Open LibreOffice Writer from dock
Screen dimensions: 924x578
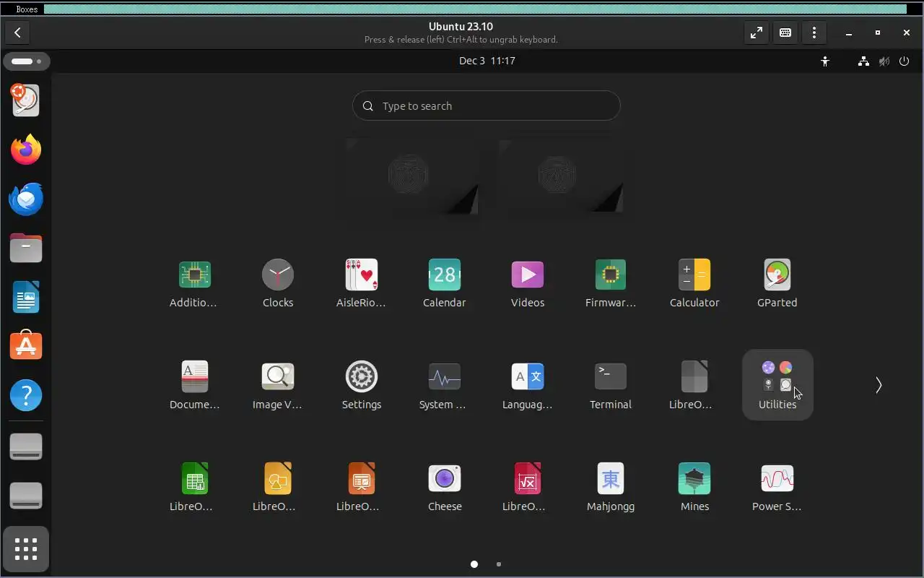coord(26,297)
